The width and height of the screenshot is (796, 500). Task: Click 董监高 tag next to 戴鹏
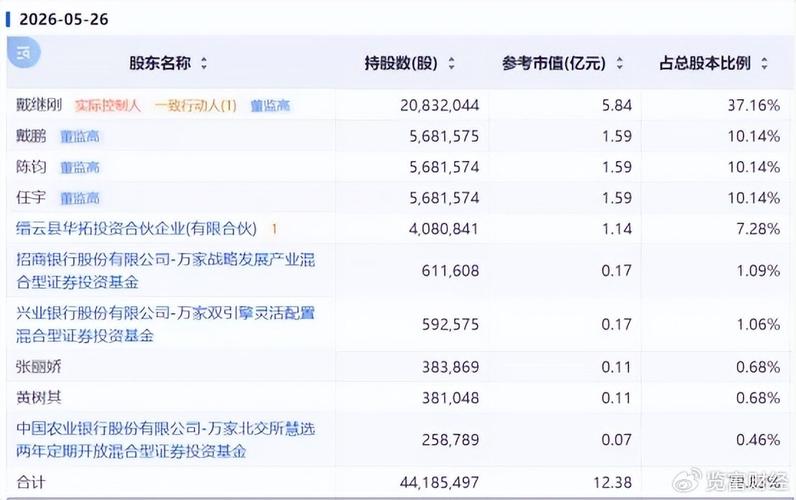pos(80,137)
